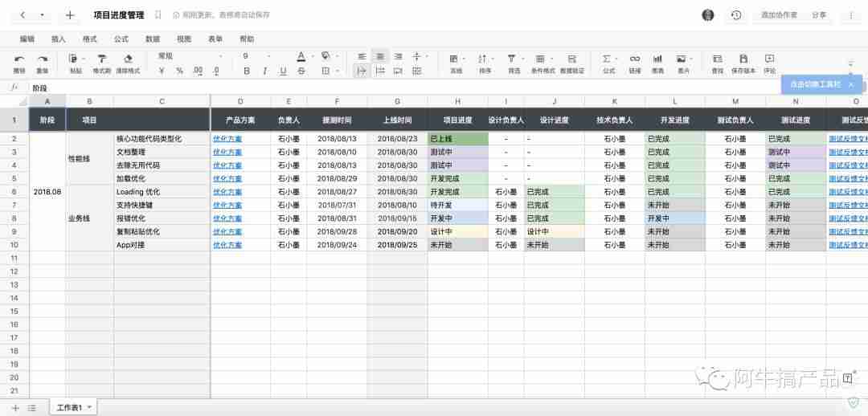The image size is (868, 416).
Task: Open the 数据 menu
Action: tap(152, 39)
